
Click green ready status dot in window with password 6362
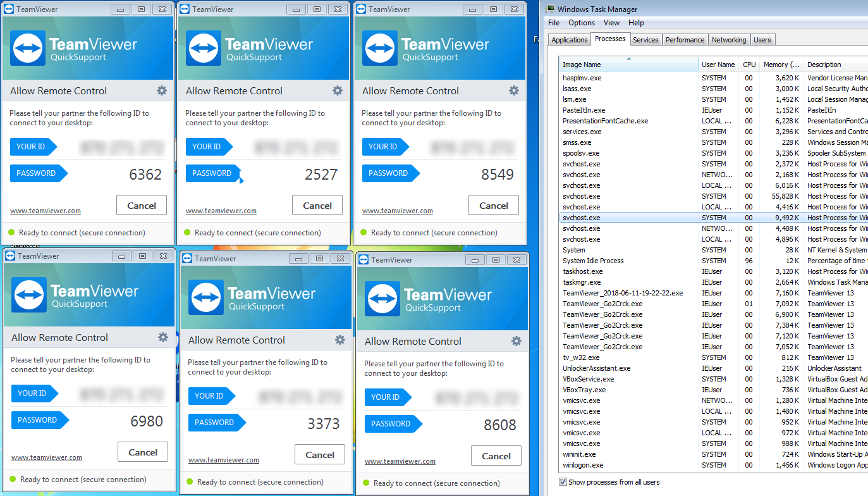click(x=11, y=232)
